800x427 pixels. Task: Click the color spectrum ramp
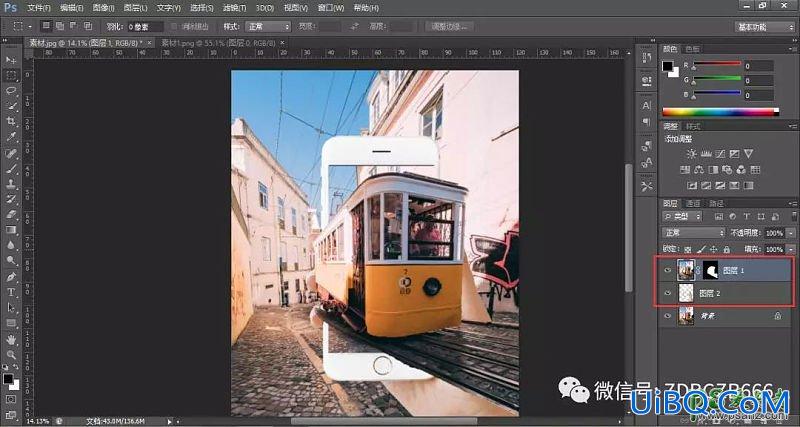pos(720,112)
